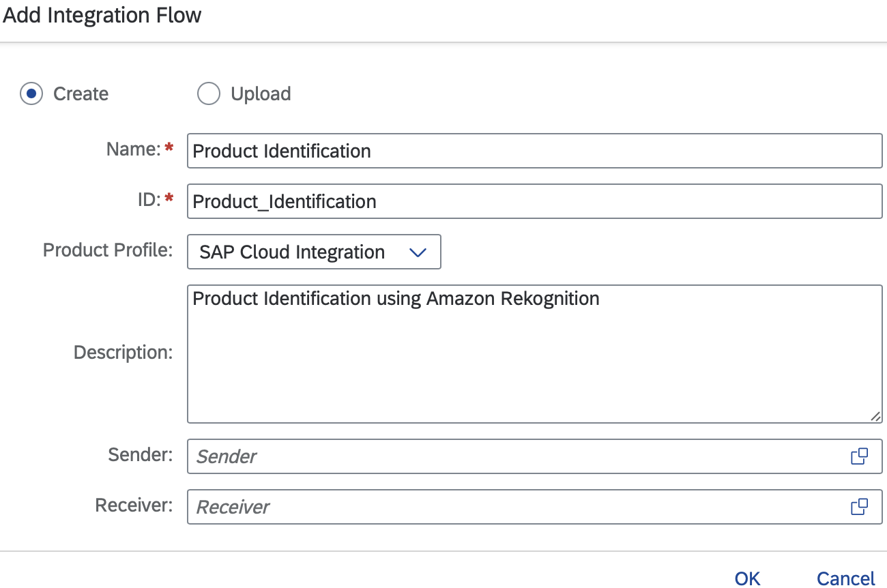
Task: Click inside the Sender input field
Action: 512,456
